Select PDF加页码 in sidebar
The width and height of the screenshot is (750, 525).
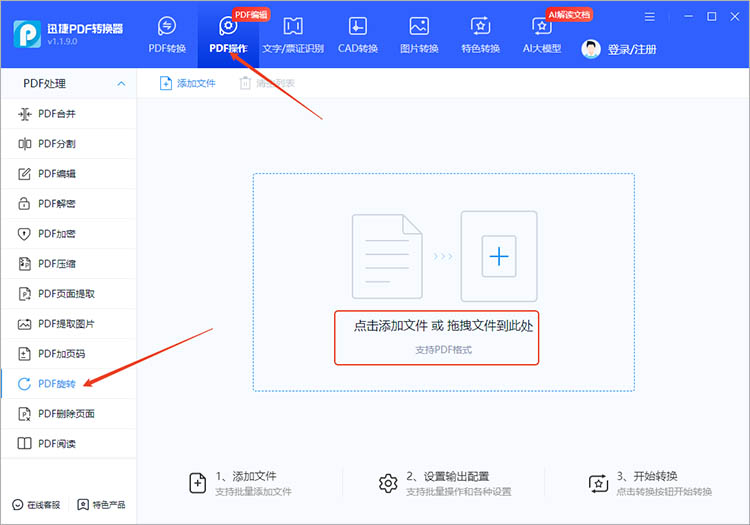tap(69, 354)
